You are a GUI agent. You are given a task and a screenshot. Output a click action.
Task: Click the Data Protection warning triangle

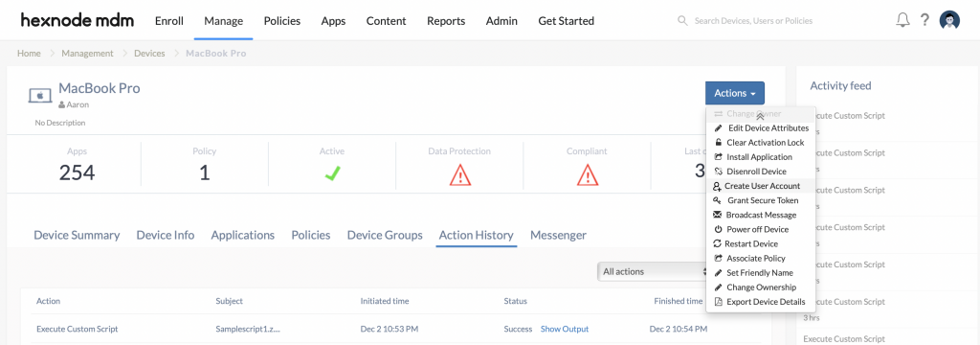[459, 174]
